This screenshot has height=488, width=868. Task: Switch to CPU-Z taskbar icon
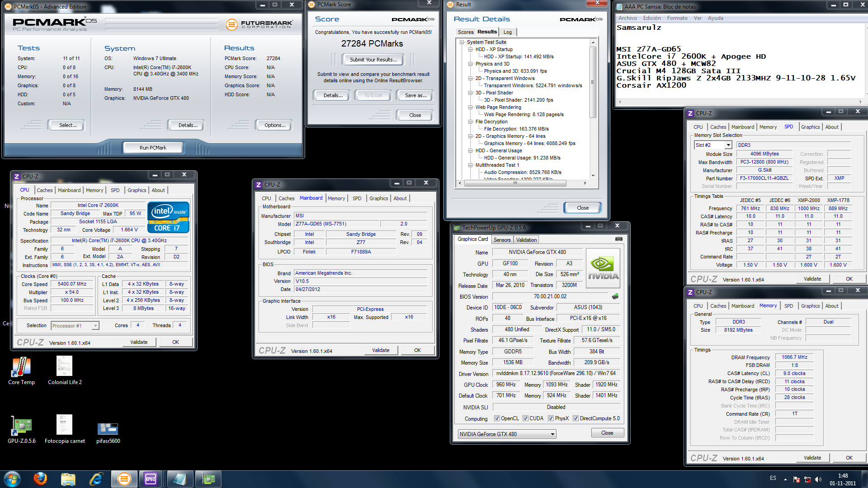(151, 479)
